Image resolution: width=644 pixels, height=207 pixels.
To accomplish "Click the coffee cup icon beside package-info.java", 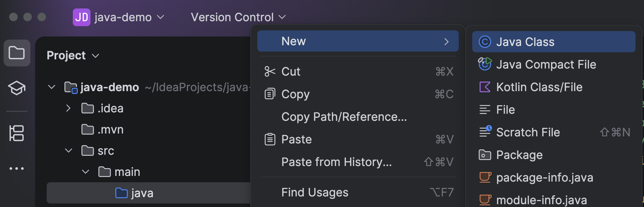I will pyautogui.click(x=485, y=177).
